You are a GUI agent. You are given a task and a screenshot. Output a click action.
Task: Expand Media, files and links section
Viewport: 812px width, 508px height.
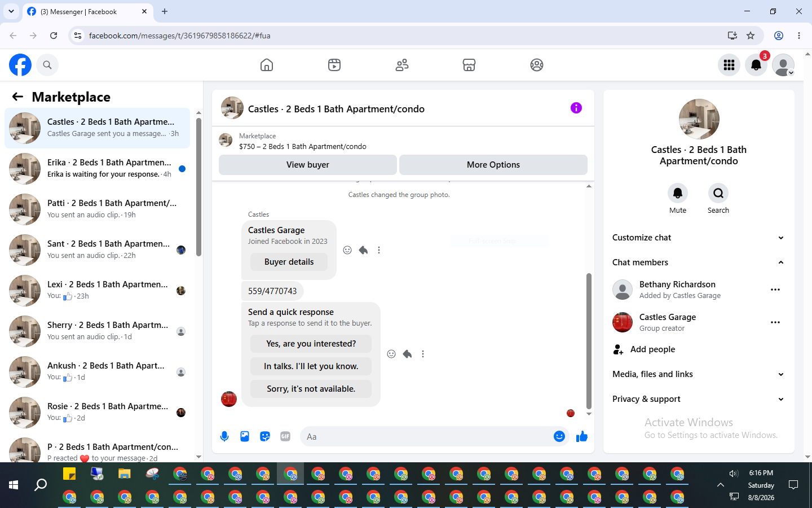[x=699, y=374]
